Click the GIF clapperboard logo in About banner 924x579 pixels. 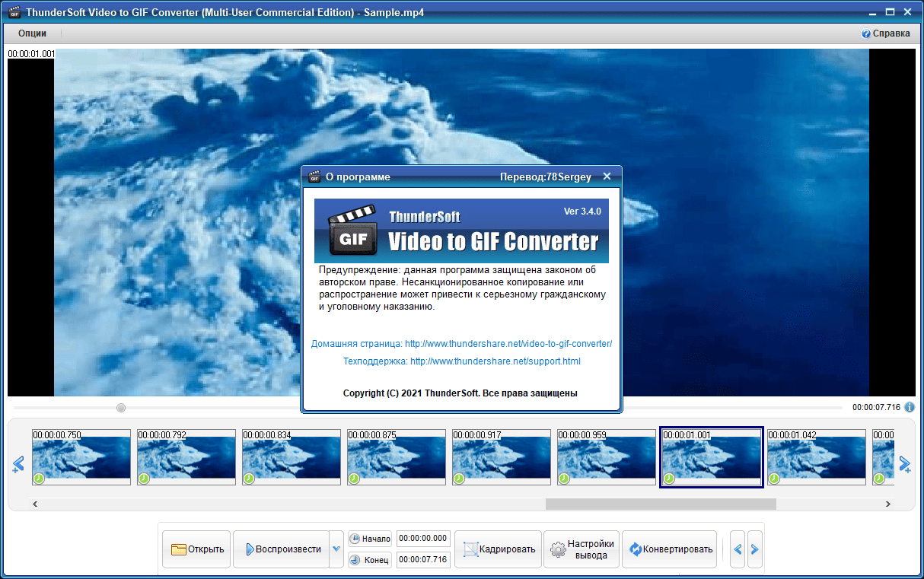click(x=352, y=231)
